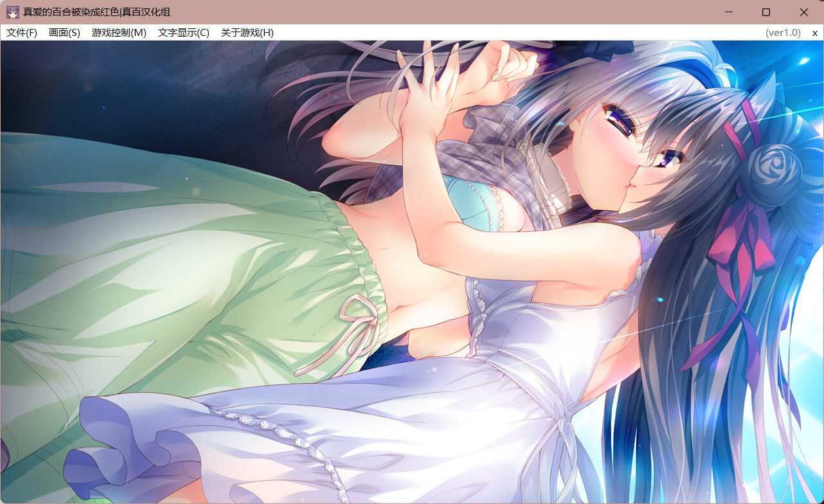Click the ruffled hem of white dress
The height and width of the screenshot is (504, 824).
click(x=129, y=450)
